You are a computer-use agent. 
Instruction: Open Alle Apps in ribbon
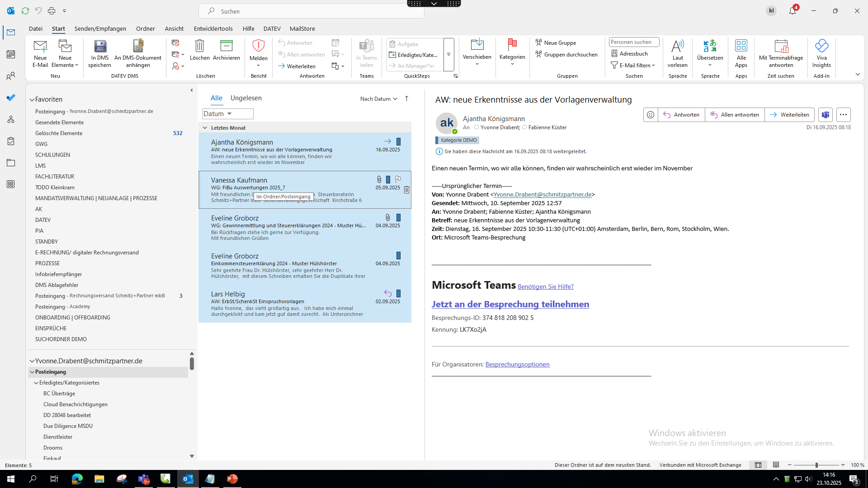pos(741,54)
